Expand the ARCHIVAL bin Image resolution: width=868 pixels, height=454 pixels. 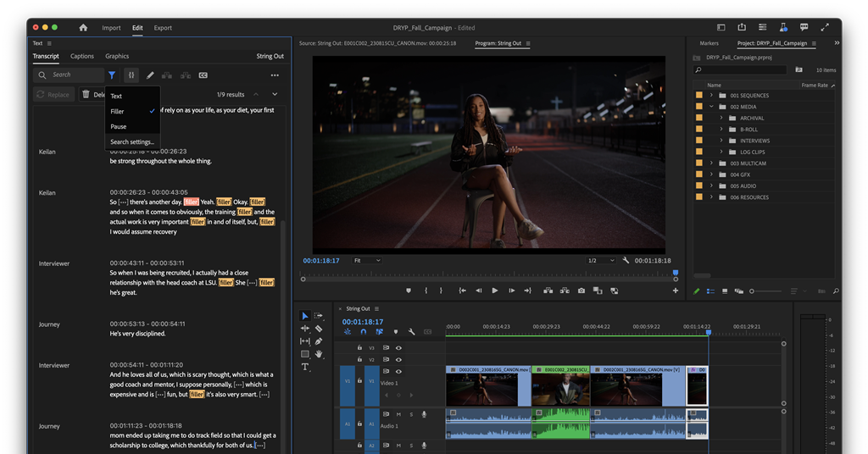[x=721, y=118]
